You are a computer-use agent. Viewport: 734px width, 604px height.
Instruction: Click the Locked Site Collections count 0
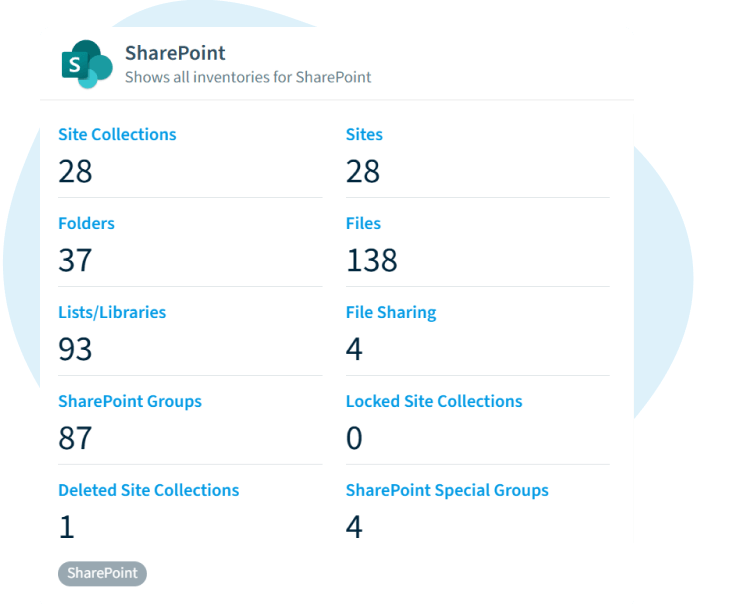point(354,438)
